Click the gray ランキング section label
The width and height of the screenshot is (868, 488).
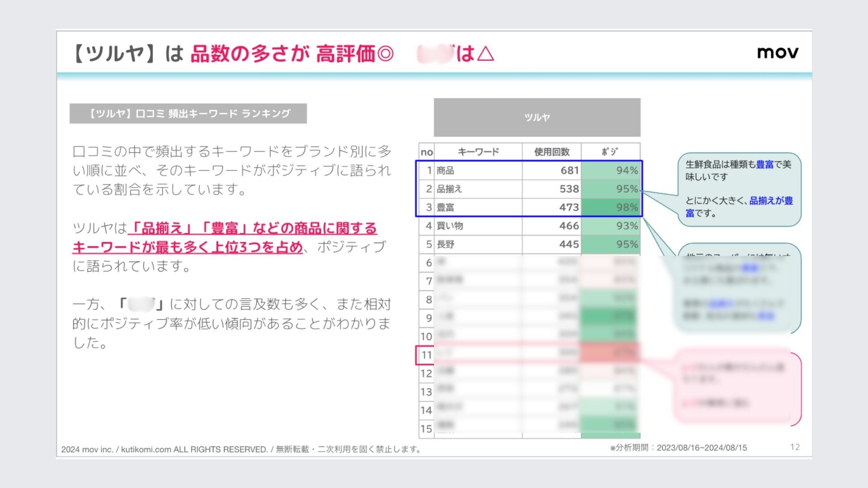click(188, 113)
